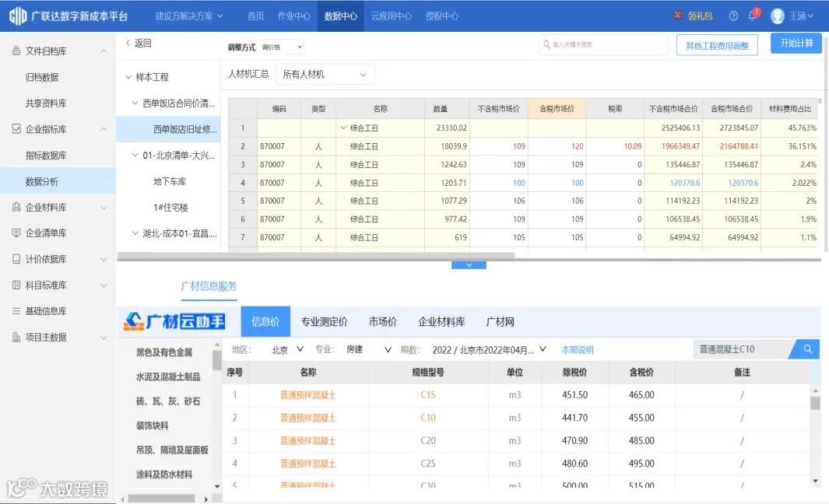This screenshot has width=829, height=504.
Task: Collapse the 样本工程 tree node
Action: (128, 77)
